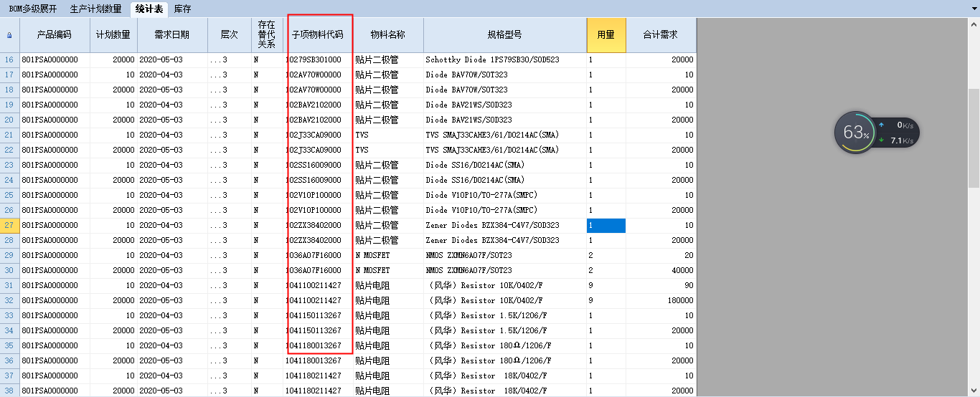Viewport: 980px width, 397px height.
Task: Select the 统计表 tab
Action: [149, 9]
